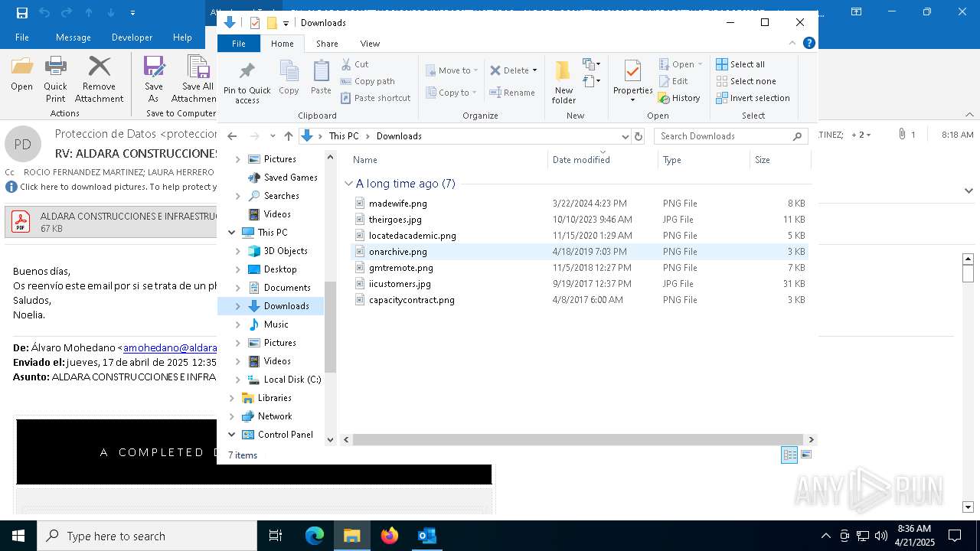Sort by Name column header

365,160
